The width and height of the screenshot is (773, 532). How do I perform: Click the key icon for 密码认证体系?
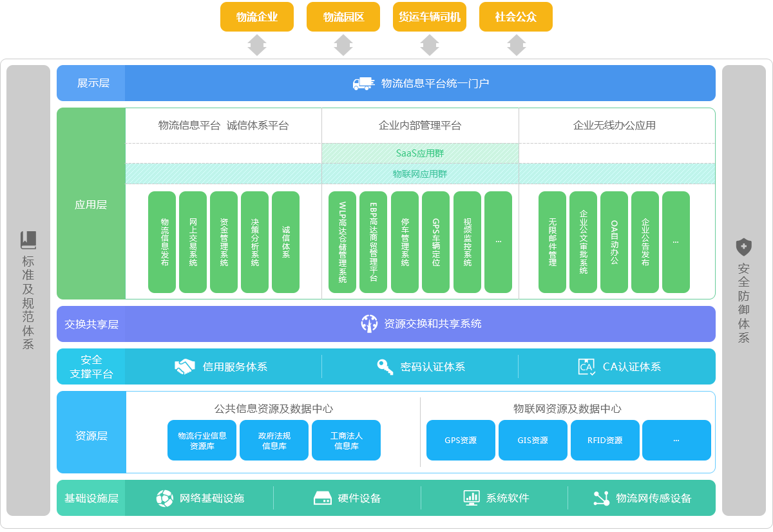point(385,366)
